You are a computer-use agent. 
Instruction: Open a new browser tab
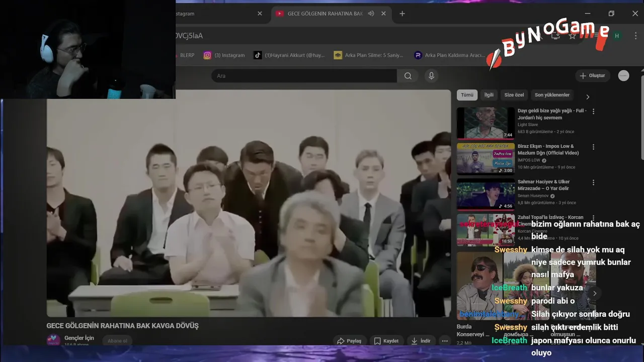[402, 14]
